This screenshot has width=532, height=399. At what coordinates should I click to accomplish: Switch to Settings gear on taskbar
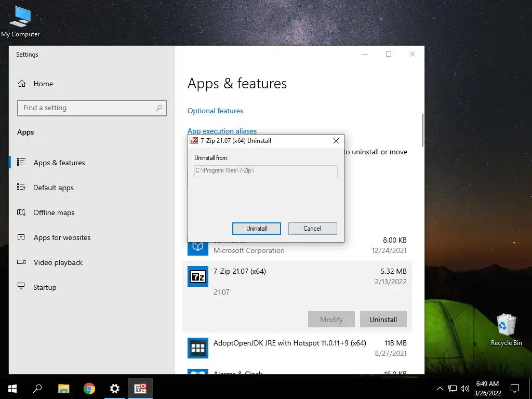tap(115, 389)
